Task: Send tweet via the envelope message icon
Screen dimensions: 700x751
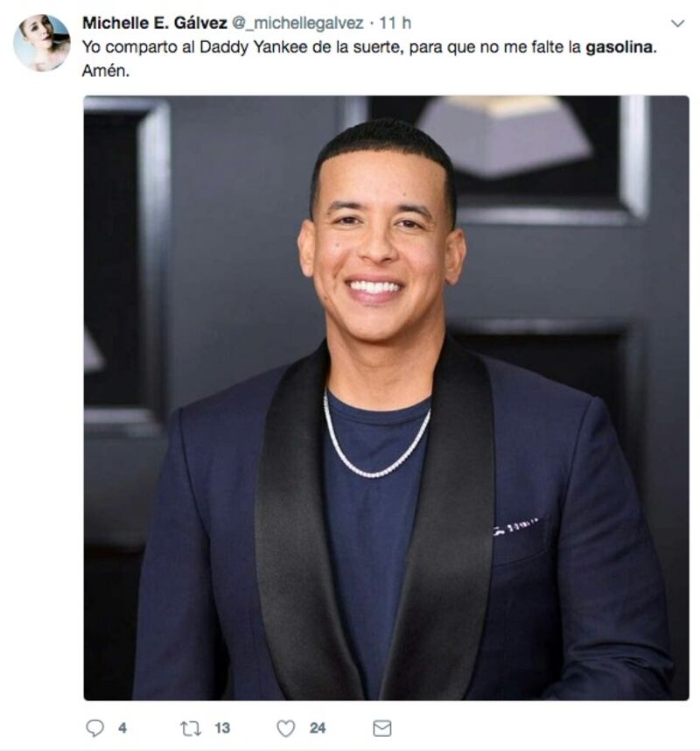Action: 382,728
